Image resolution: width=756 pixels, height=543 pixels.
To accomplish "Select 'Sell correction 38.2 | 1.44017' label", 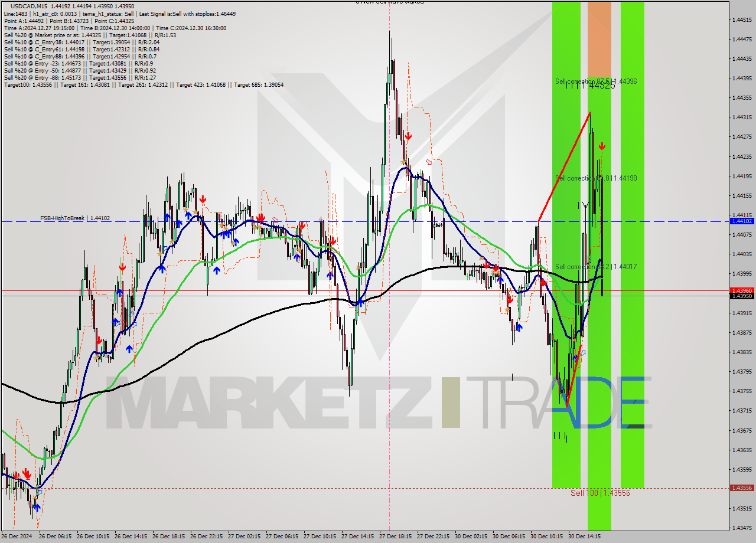I will (596, 267).
